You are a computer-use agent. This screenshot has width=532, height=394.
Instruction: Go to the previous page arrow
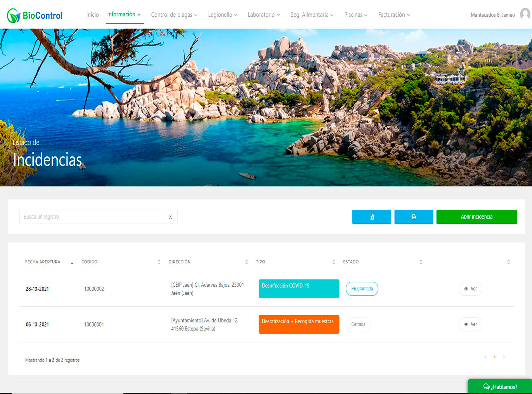point(485,357)
